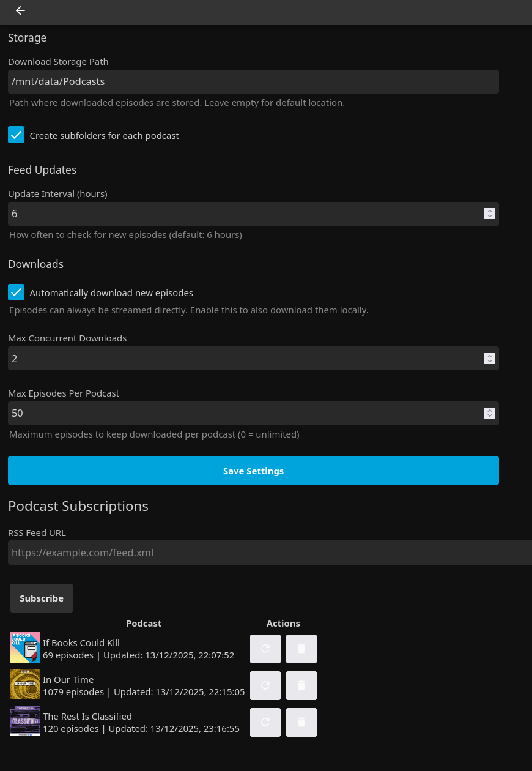
Task: Increase the Update Interval with its stepper
Action: pyautogui.click(x=489, y=211)
